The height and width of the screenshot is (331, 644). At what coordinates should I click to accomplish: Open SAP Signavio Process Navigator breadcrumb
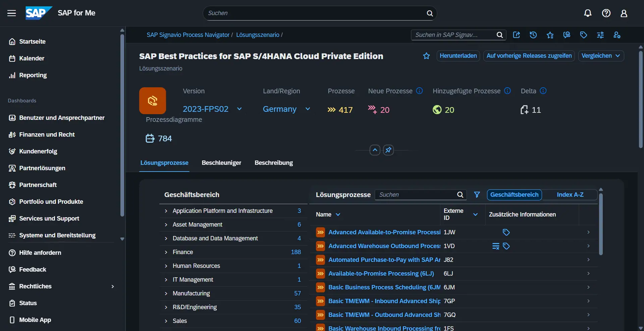point(188,35)
